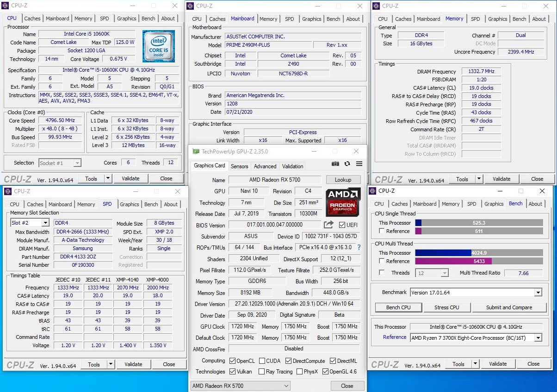Screen dimensions: 557x392
Task: Expand Tools dropdown arrow in SPD window
Action: 111,364
